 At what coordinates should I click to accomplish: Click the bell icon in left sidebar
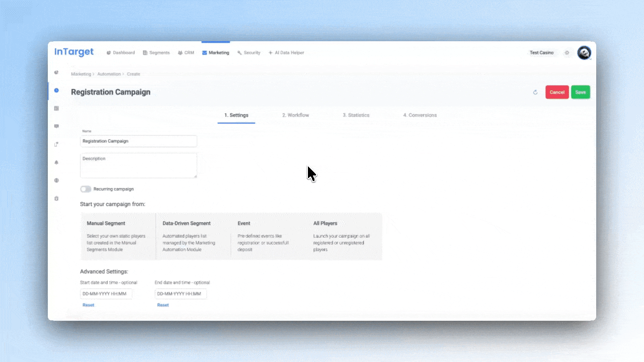(x=56, y=162)
